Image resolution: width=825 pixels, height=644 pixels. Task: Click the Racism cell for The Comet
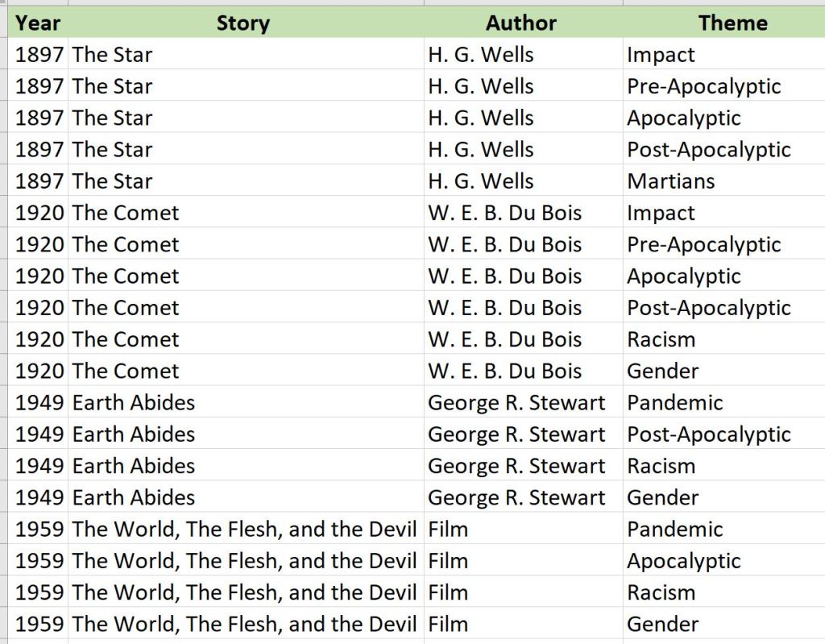pos(661,339)
